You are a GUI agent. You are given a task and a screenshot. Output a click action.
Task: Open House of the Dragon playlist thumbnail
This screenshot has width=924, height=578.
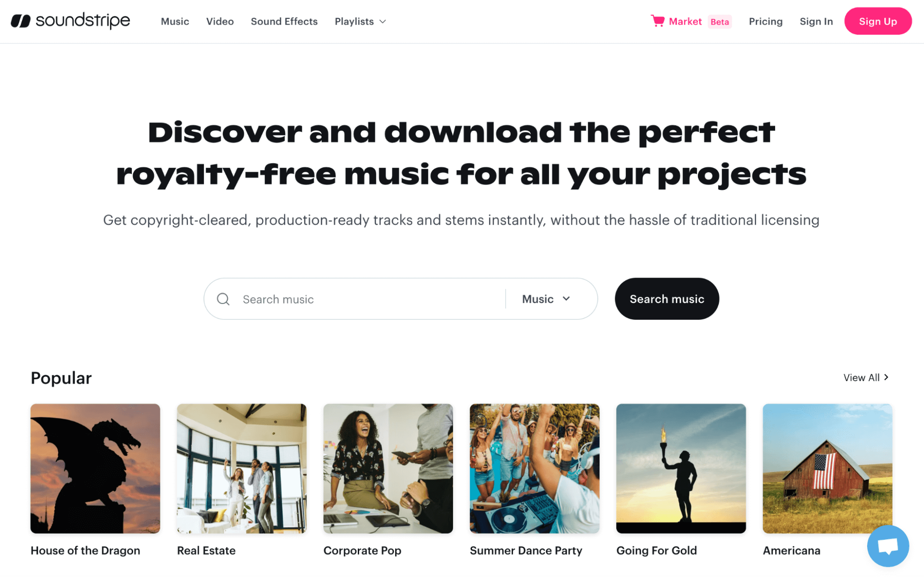coord(95,468)
